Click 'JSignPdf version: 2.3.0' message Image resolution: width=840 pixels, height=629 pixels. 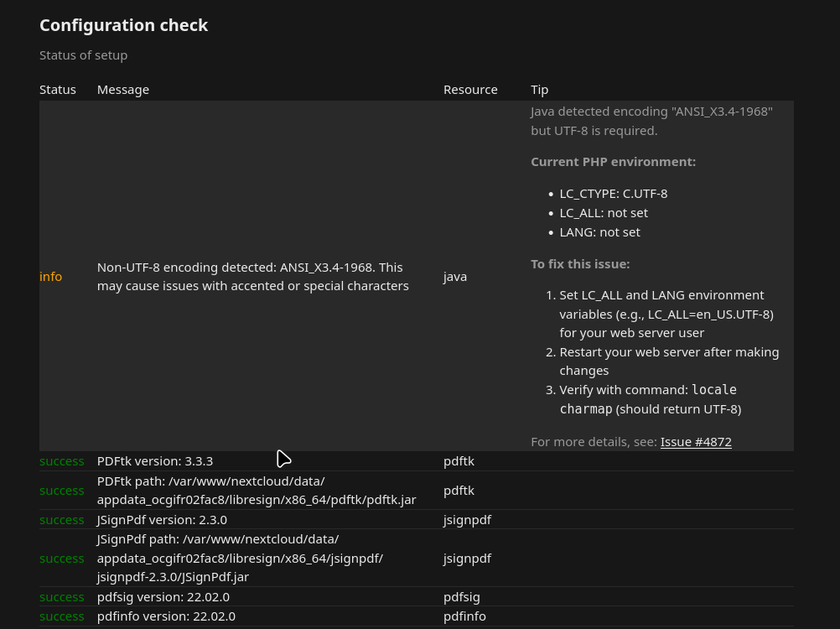pos(162,520)
